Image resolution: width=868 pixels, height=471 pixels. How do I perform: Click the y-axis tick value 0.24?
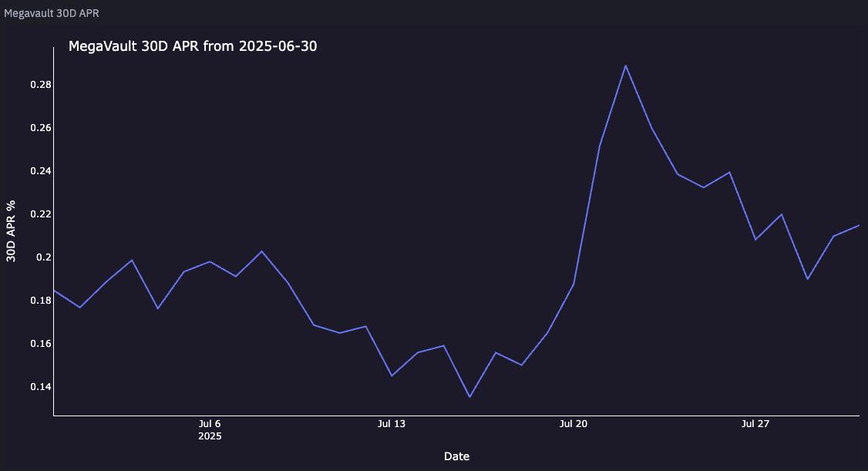[40, 171]
